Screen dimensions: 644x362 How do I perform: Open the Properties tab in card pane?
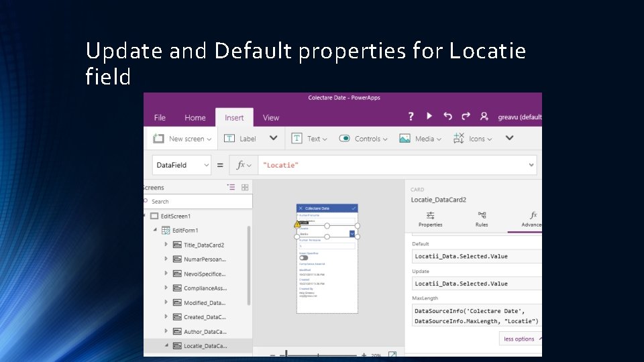tap(431, 219)
